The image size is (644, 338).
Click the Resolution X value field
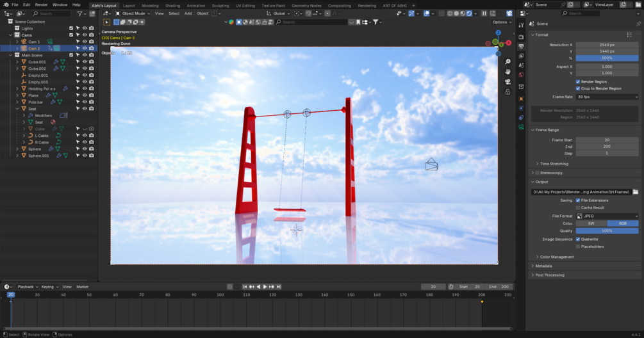coord(607,45)
